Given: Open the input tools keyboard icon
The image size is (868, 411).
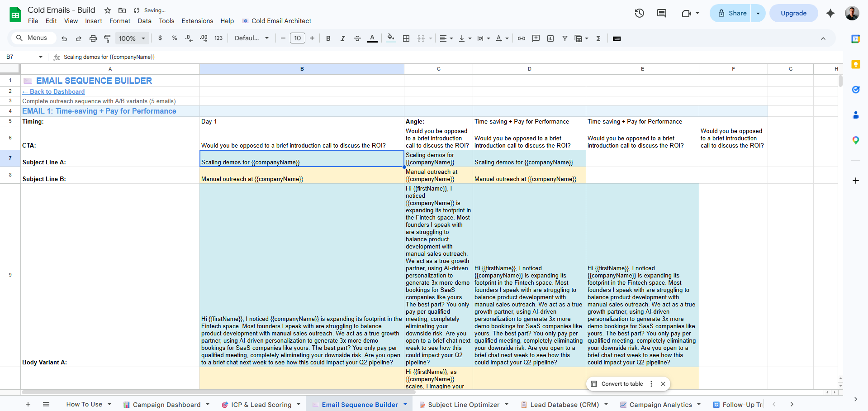Looking at the screenshot, I should [617, 38].
